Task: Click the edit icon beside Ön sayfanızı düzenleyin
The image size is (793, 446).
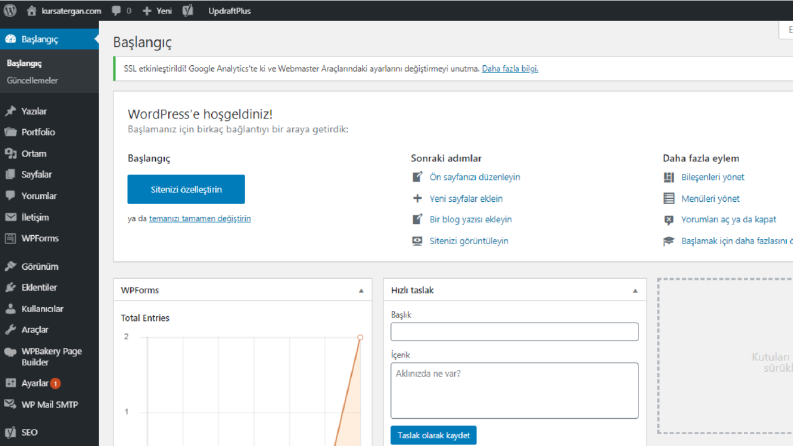Action: (417, 177)
